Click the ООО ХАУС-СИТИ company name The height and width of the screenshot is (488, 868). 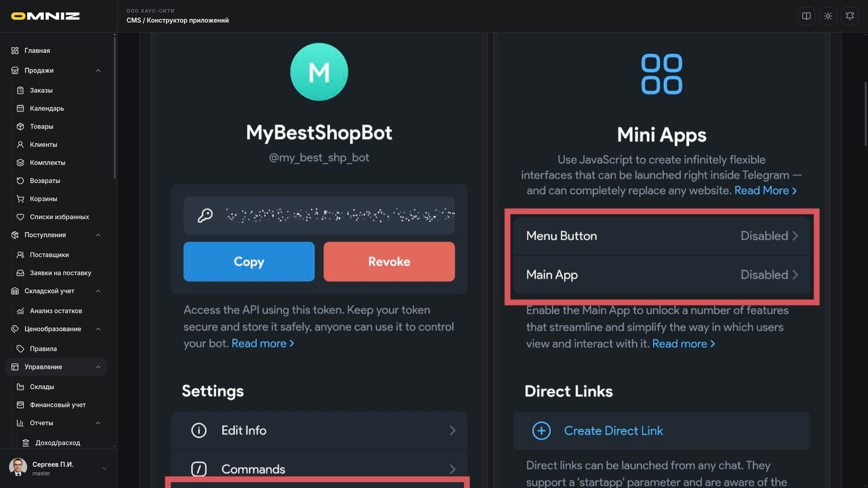point(151,11)
